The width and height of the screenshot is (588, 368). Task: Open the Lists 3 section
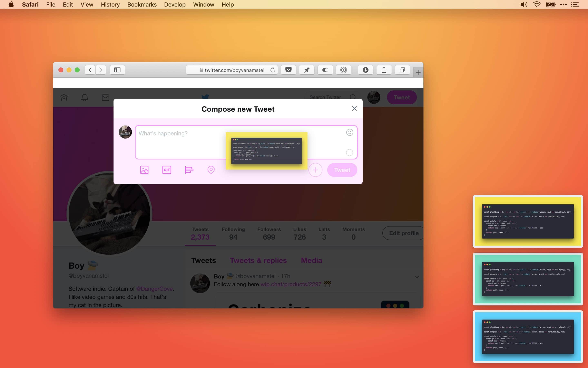[324, 234]
